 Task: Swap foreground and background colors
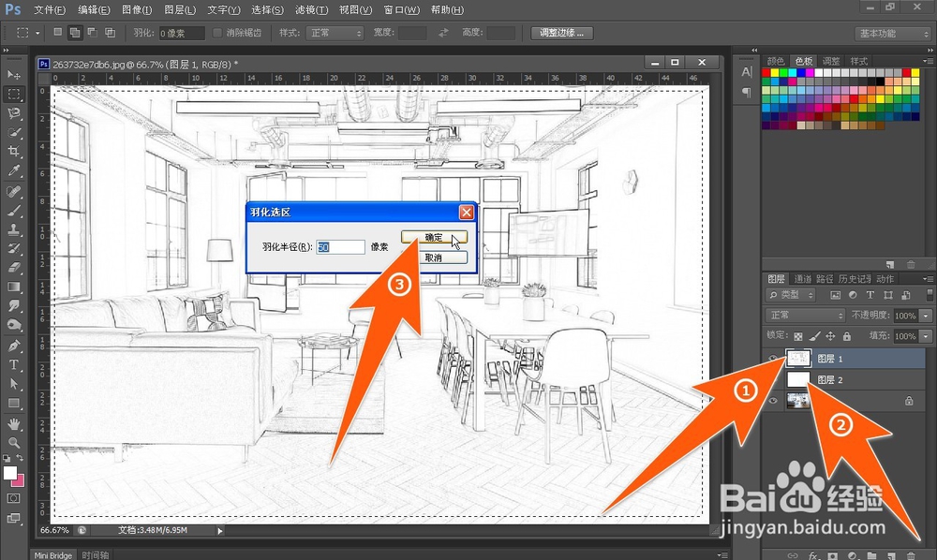pos(20,458)
